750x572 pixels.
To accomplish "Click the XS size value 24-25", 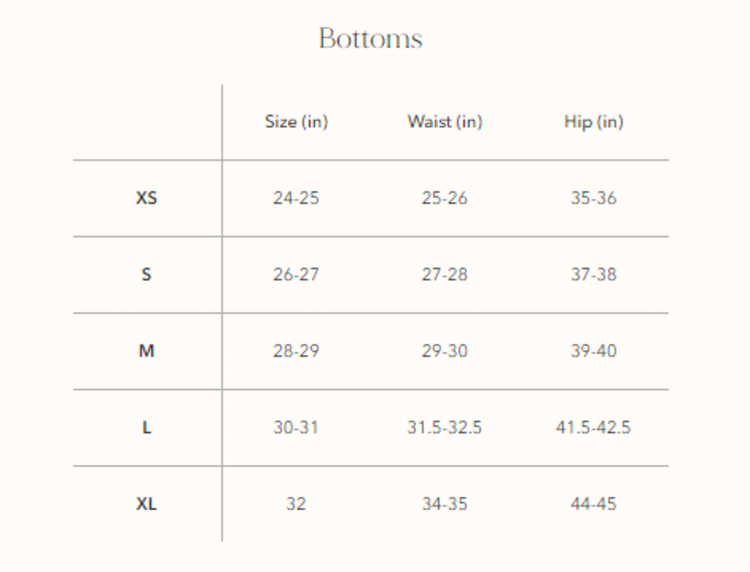I will (x=296, y=198).
